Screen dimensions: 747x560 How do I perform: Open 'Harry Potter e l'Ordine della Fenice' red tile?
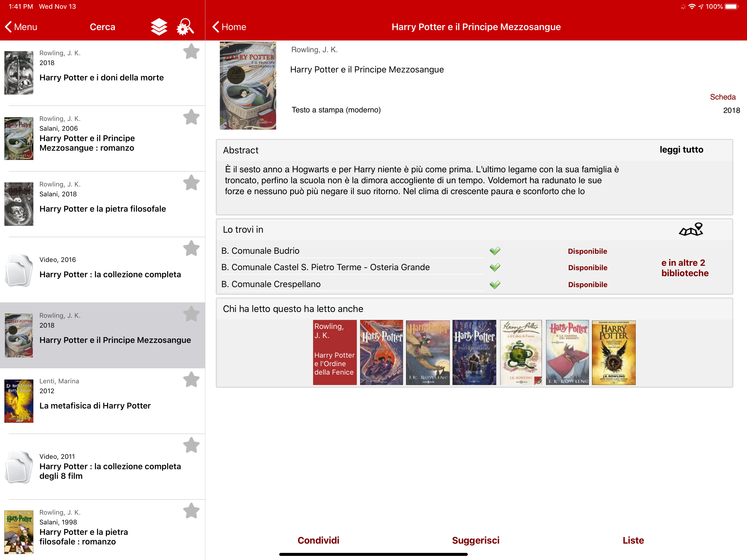click(334, 352)
